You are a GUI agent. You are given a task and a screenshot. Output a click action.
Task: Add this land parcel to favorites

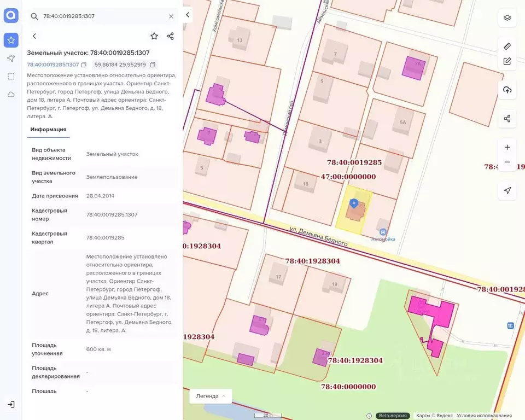(x=154, y=36)
